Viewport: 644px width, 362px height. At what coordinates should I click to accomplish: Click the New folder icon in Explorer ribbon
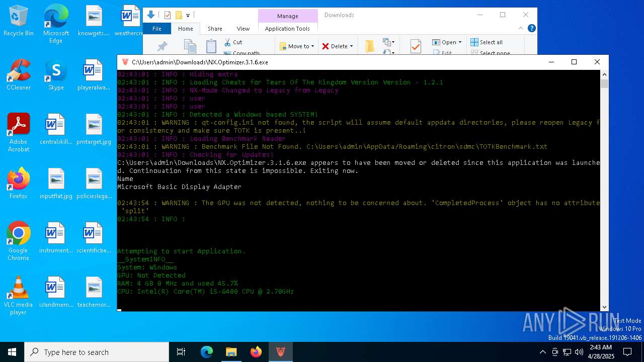pos(369,46)
